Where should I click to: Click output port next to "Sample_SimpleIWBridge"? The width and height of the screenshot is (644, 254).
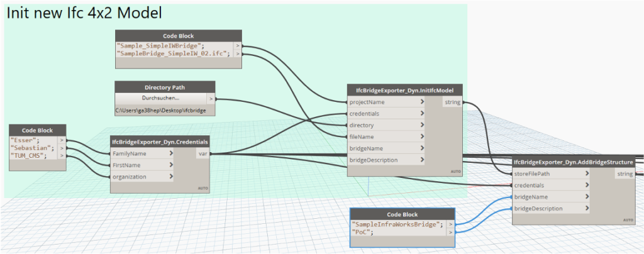tap(237, 46)
